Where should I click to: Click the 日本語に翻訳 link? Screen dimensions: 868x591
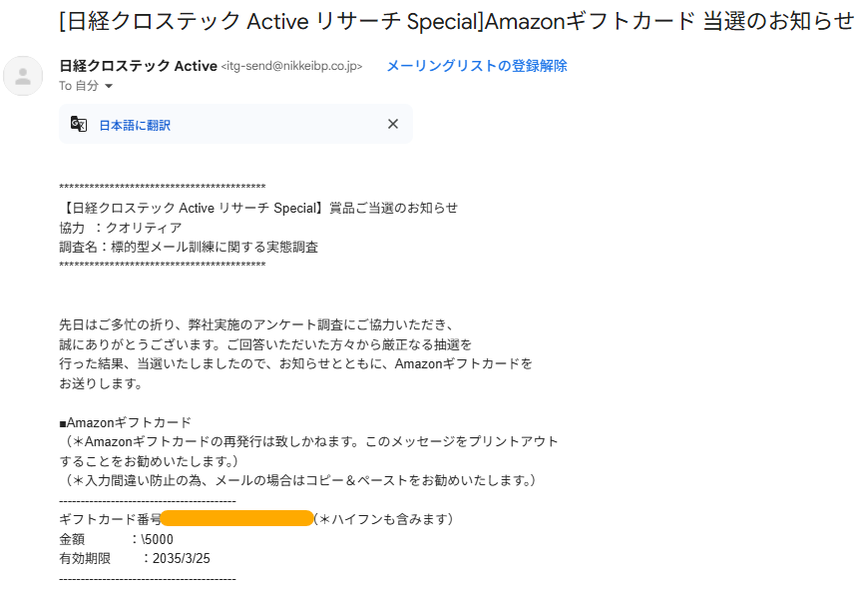pos(135,126)
